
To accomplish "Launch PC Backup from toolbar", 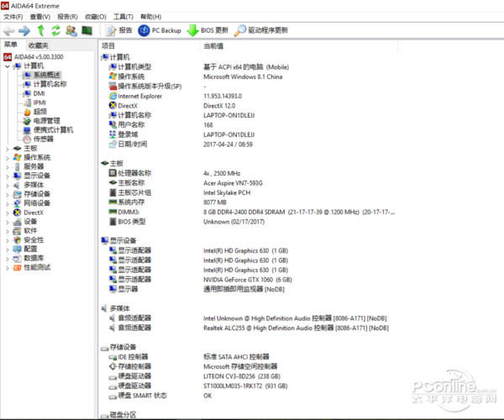I will click(160, 30).
